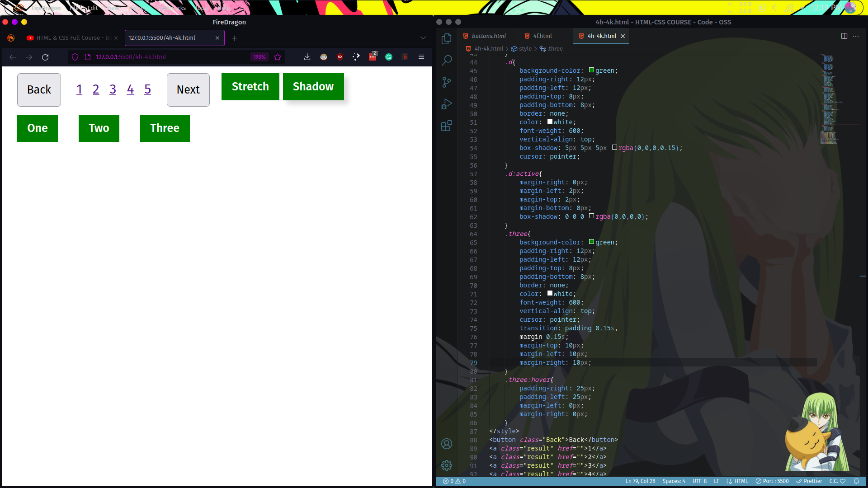Open browser downloads

tap(307, 57)
